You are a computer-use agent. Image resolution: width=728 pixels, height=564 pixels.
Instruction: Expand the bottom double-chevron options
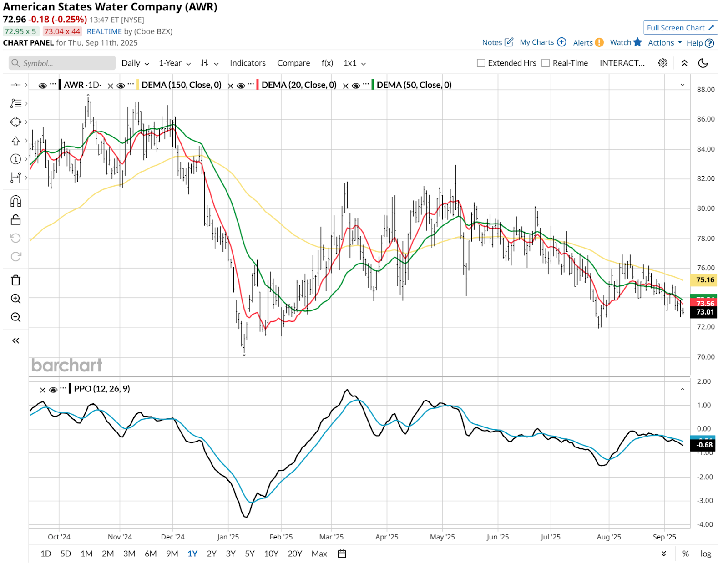pos(664,554)
